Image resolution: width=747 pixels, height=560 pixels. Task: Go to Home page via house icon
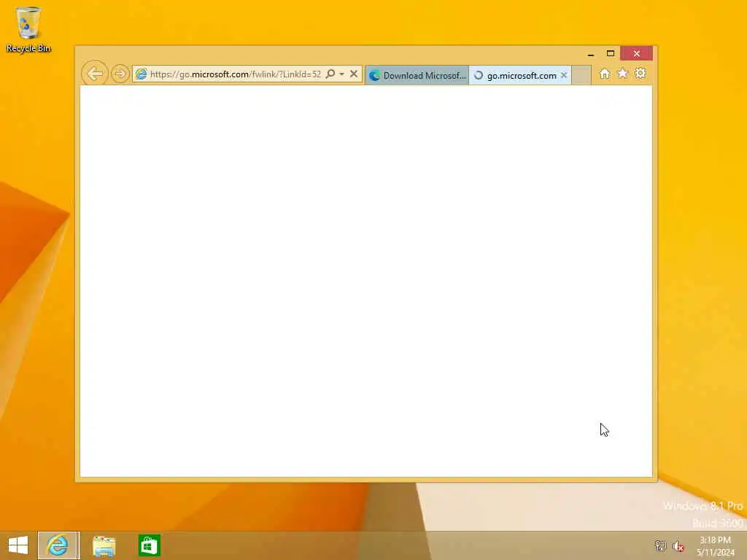point(605,74)
